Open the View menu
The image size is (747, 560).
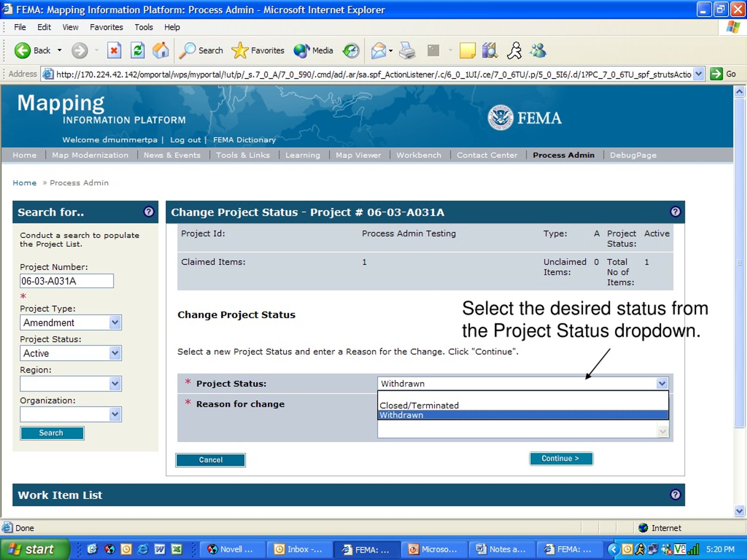70,27
